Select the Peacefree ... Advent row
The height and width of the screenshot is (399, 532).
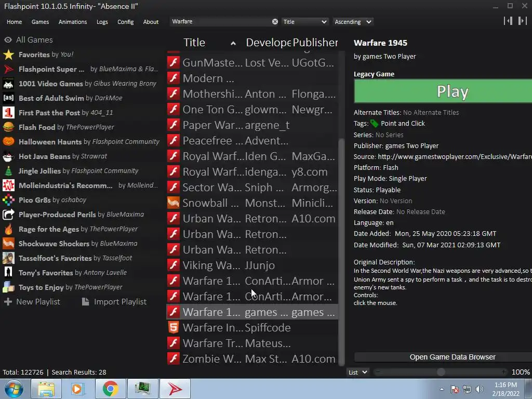tap(252, 140)
